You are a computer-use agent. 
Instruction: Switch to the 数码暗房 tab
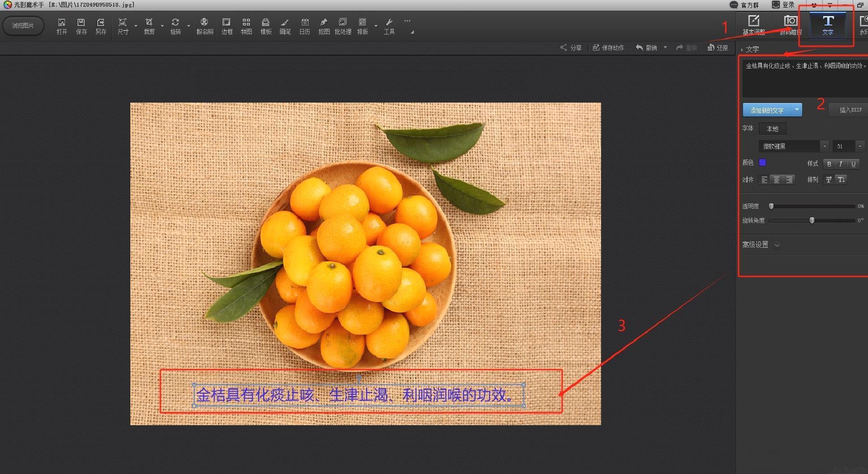pos(791,25)
